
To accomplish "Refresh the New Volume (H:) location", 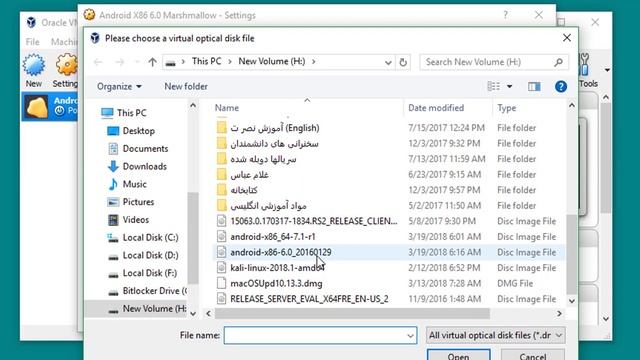I will pos(403,62).
